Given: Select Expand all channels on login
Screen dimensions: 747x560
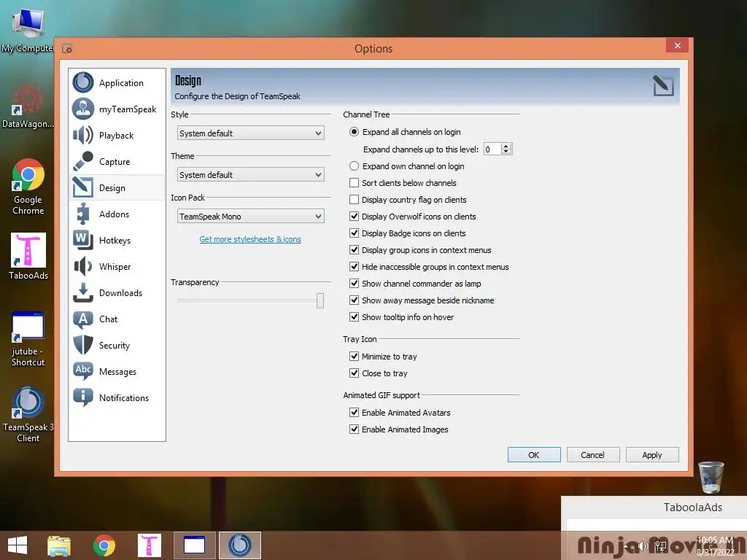Looking at the screenshot, I should [354, 132].
